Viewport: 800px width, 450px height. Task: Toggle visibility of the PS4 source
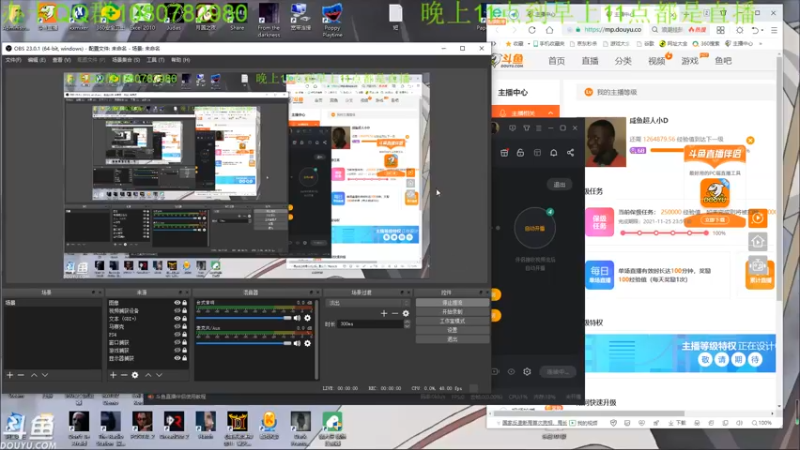(177, 334)
